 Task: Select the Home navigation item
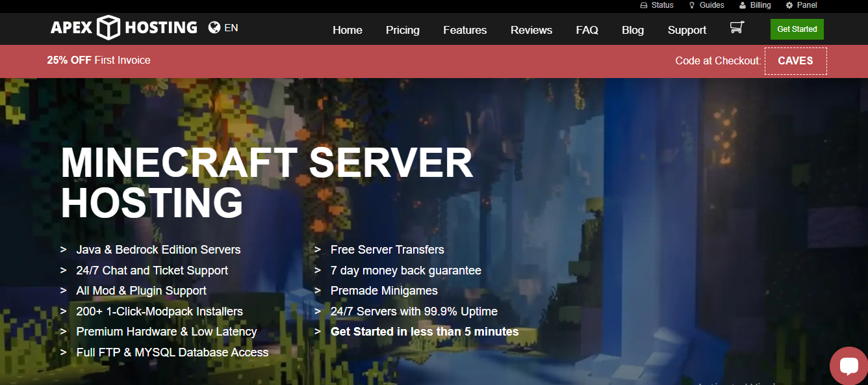pos(347,30)
